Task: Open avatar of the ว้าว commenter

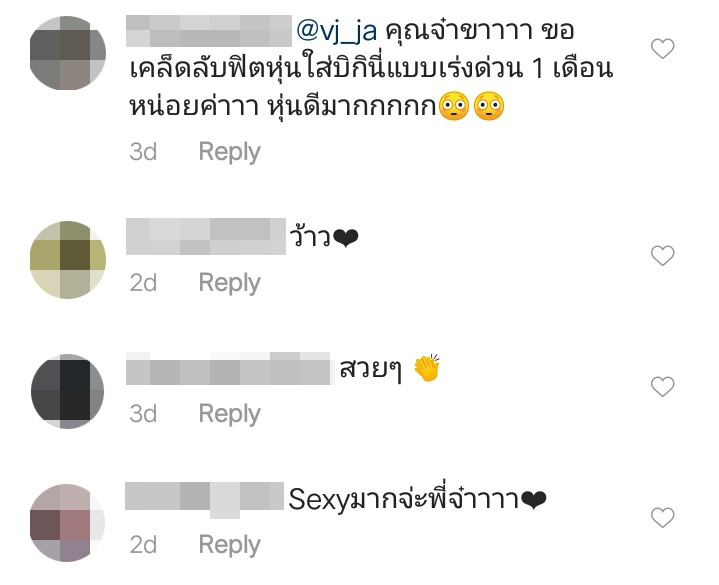Action: [68, 260]
